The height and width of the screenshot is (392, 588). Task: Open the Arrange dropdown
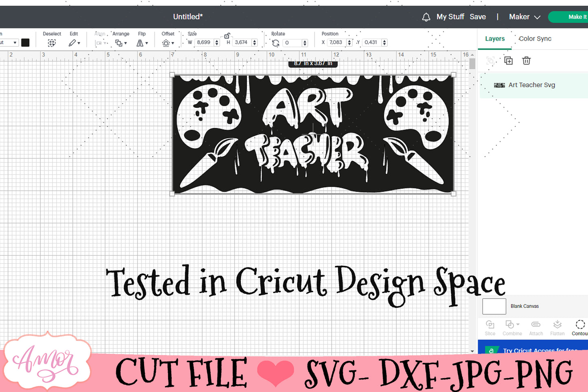(120, 43)
